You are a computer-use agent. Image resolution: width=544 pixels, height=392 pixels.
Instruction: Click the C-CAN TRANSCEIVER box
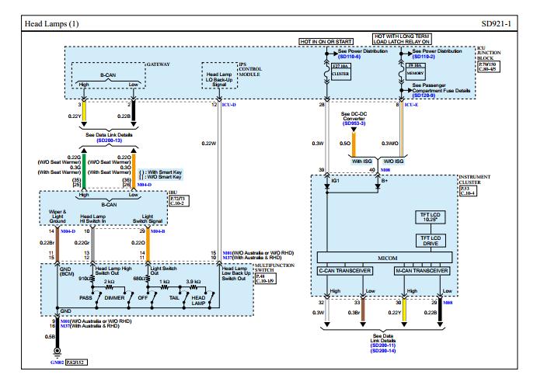tap(345, 271)
